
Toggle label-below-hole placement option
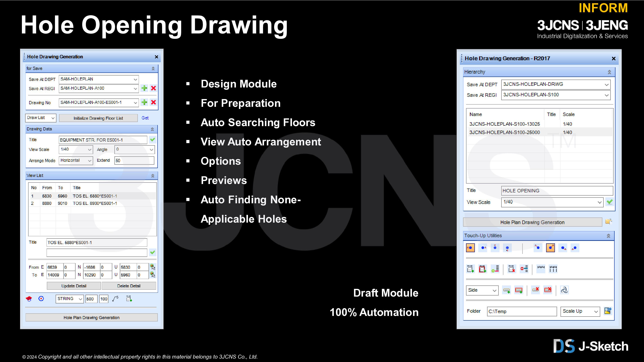pyautogui.click(x=507, y=248)
